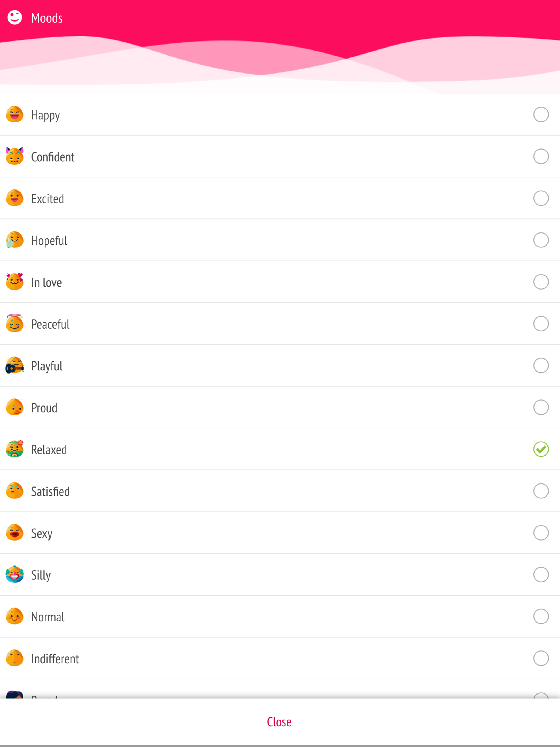
Task: Click the Confident cat emoji icon
Action: point(15,156)
